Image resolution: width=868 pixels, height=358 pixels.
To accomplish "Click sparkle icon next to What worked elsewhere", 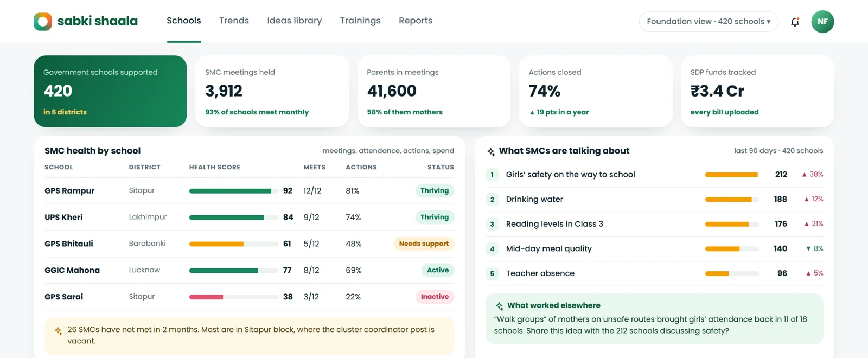I will (x=499, y=306).
